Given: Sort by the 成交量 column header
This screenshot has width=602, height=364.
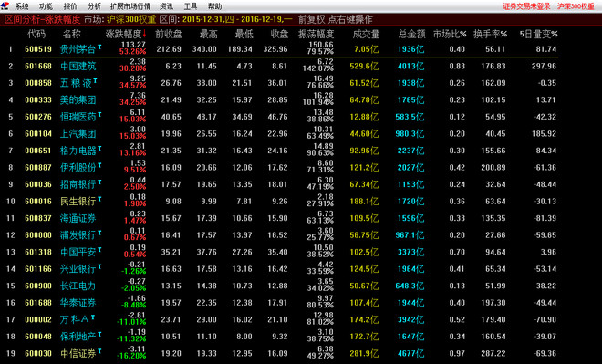Looking at the screenshot, I should (366, 34).
